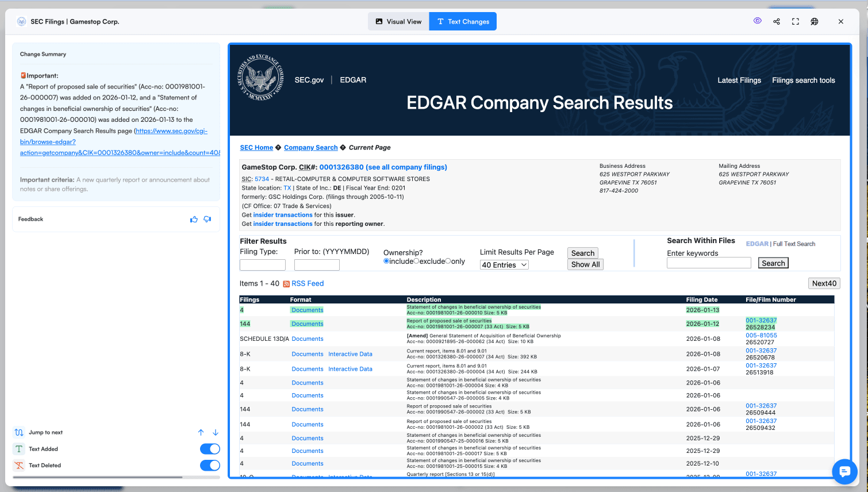Give positive feedback with thumbs up
Image resolution: width=868 pixels, height=492 pixels.
tap(194, 219)
